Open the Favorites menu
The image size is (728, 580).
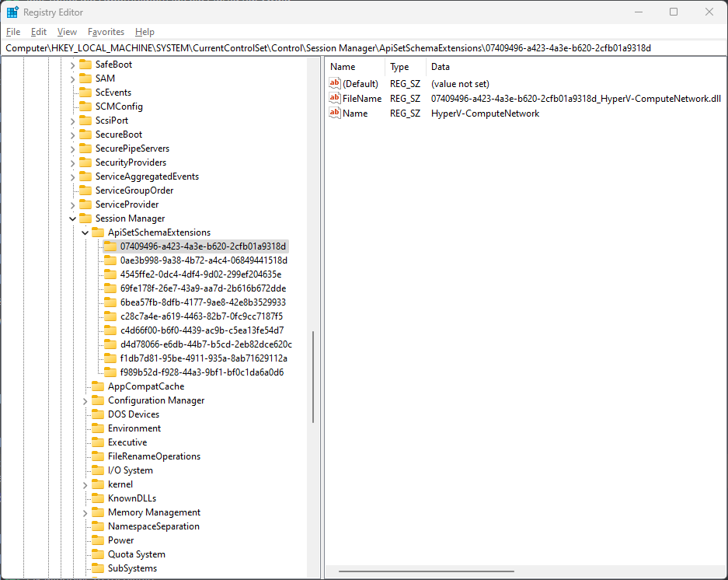(106, 32)
